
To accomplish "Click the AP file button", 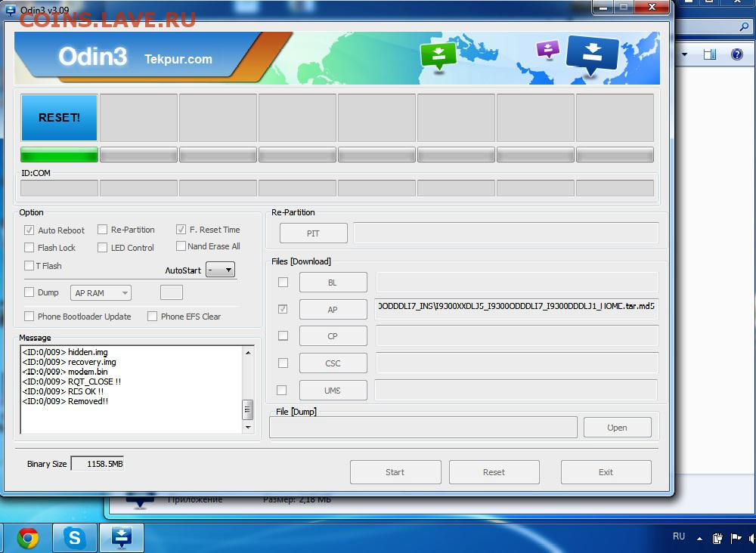I will click(x=333, y=309).
